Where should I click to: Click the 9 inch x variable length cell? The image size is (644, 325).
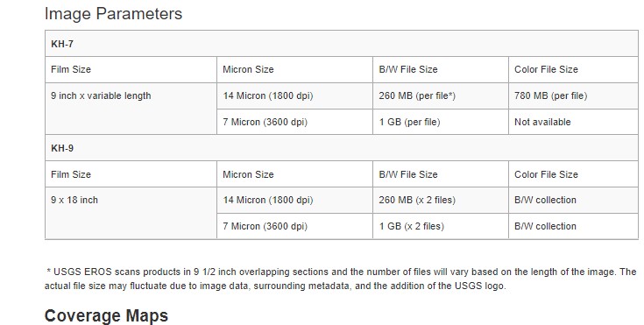131,109
